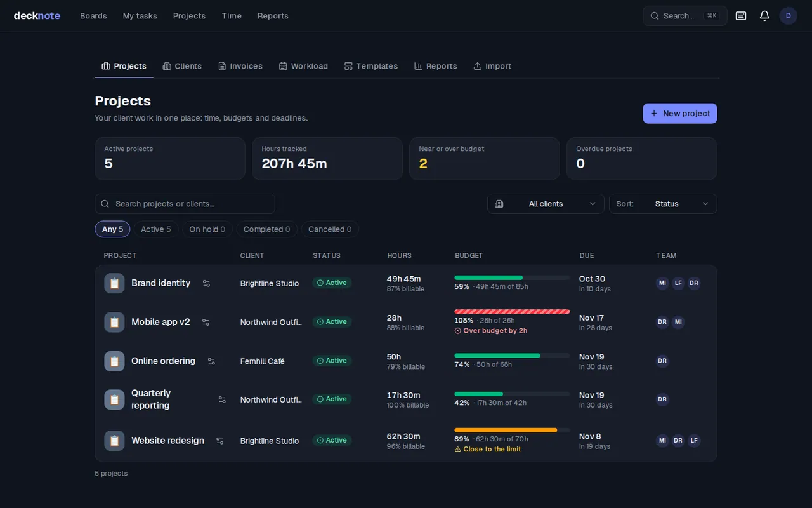The width and height of the screenshot is (812, 508).
Task: Click Brand identity clipboard project icon
Action: click(114, 283)
